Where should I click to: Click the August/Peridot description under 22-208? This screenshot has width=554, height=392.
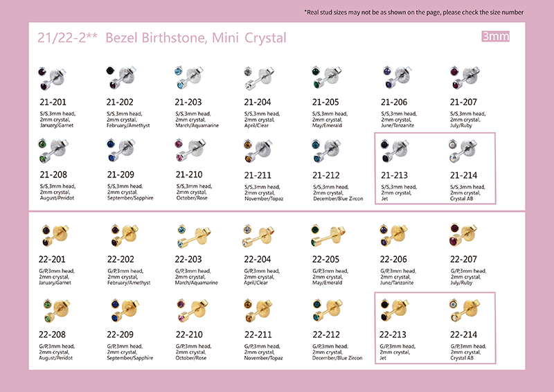click(56, 358)
